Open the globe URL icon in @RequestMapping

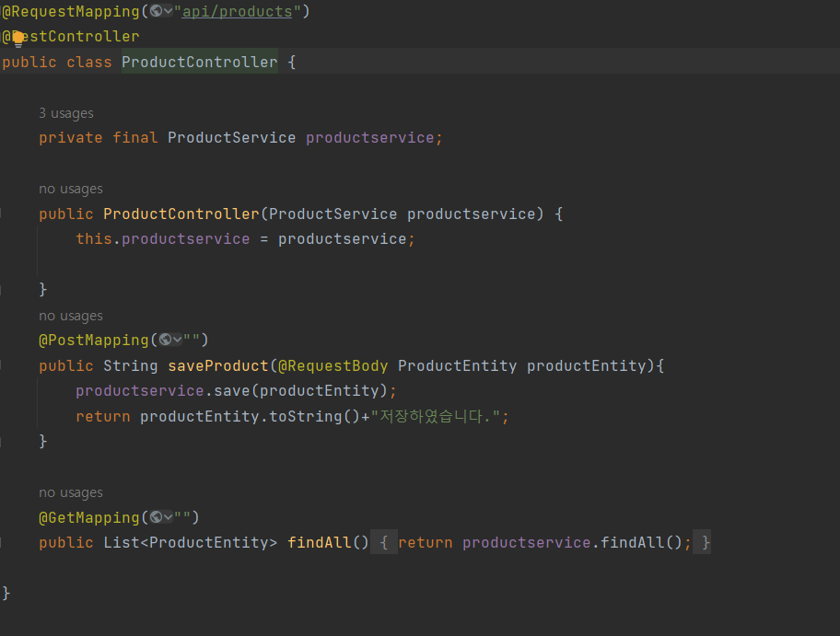pyautogui.click(x=156, y=11)
